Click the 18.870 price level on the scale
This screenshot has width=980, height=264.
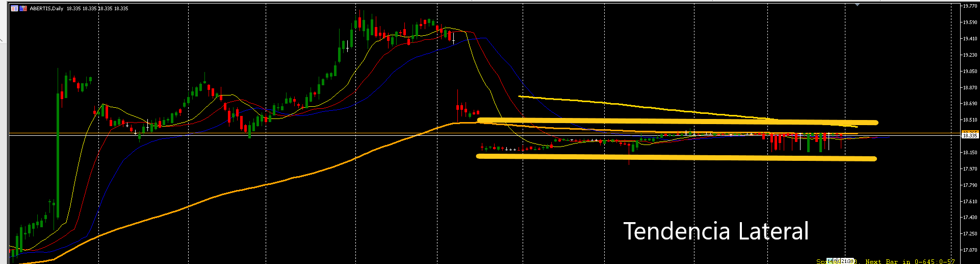(969, 88)
